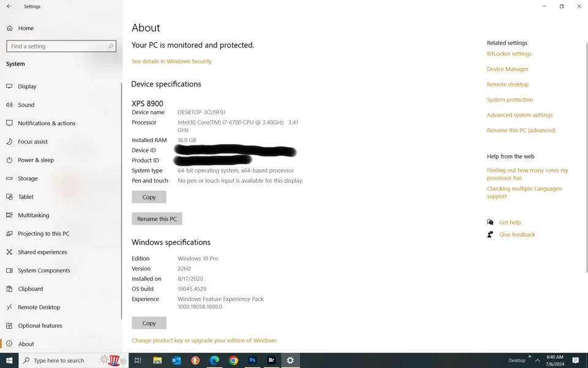This screenshot has width=588, height=368.
Task: Expand the Desktop toolbar chevron in taskbar
Action: (529, 357)
